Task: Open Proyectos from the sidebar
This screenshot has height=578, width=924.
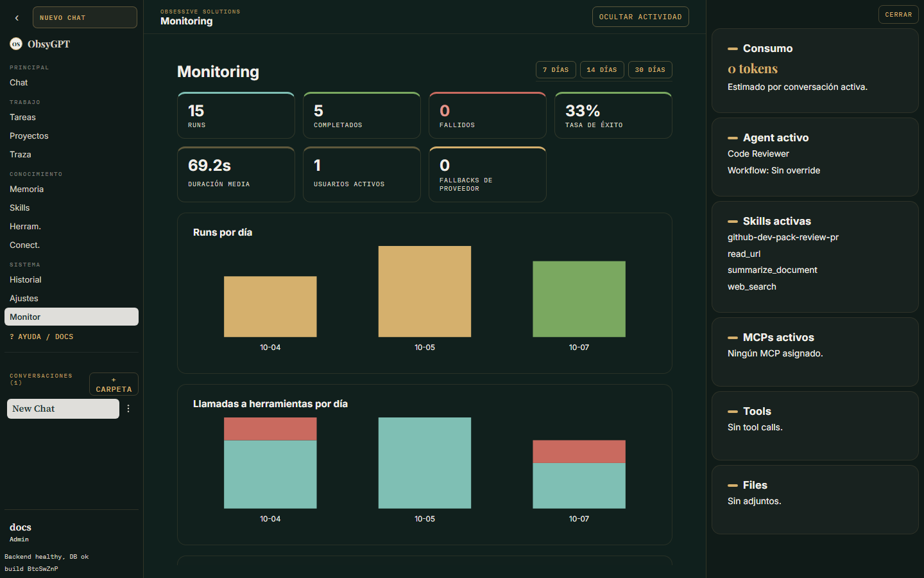Action: [x=71, y=136]
